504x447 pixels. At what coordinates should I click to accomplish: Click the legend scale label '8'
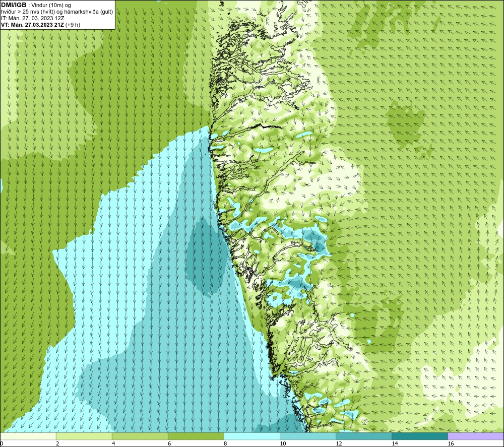tap(225, 444)
